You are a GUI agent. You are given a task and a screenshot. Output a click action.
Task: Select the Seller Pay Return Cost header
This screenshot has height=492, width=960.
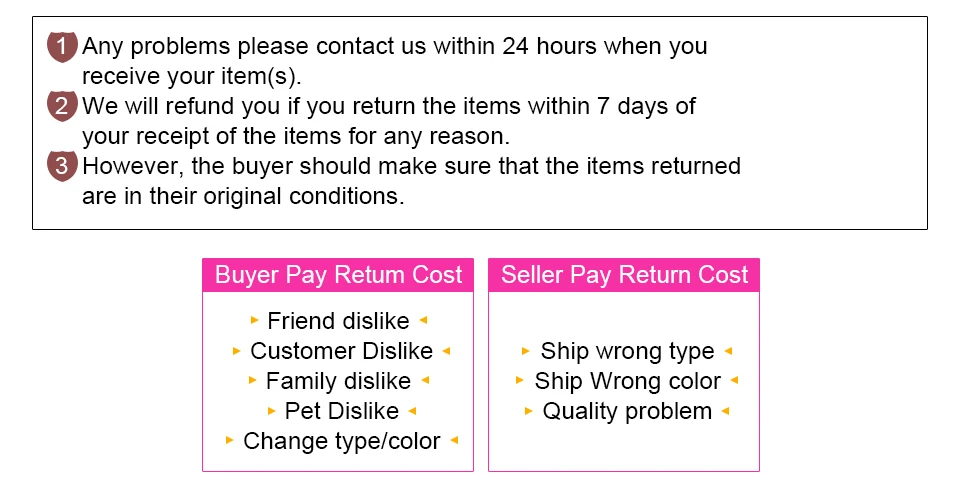point(624,275)
